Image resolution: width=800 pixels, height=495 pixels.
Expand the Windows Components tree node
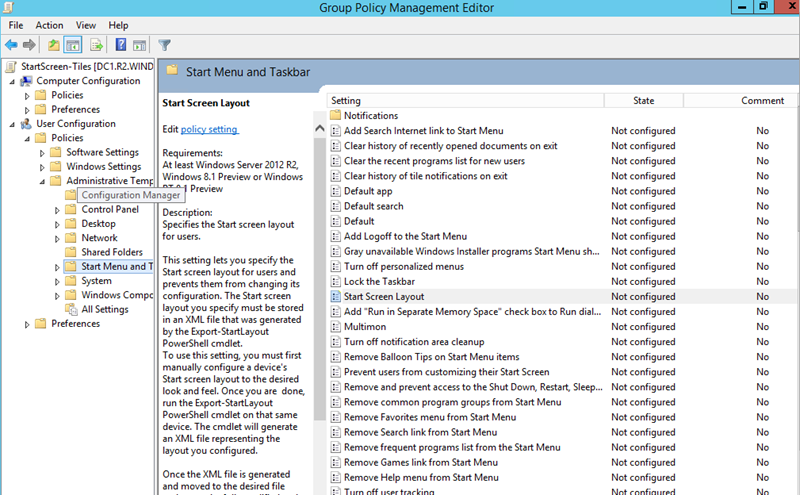click(x=57, y=296)
